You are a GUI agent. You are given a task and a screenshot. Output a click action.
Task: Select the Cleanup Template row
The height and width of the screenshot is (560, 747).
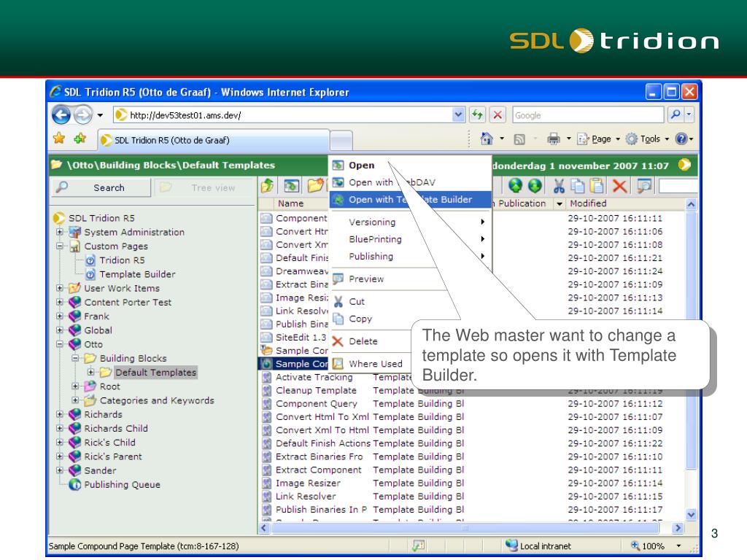tap(316, 391)
